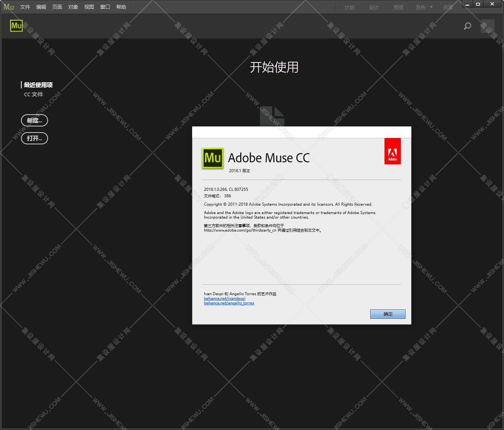Open the behance.net/ivandespi link
The height and width of the screenshot is (430, 504).
[x=225, y=299]
